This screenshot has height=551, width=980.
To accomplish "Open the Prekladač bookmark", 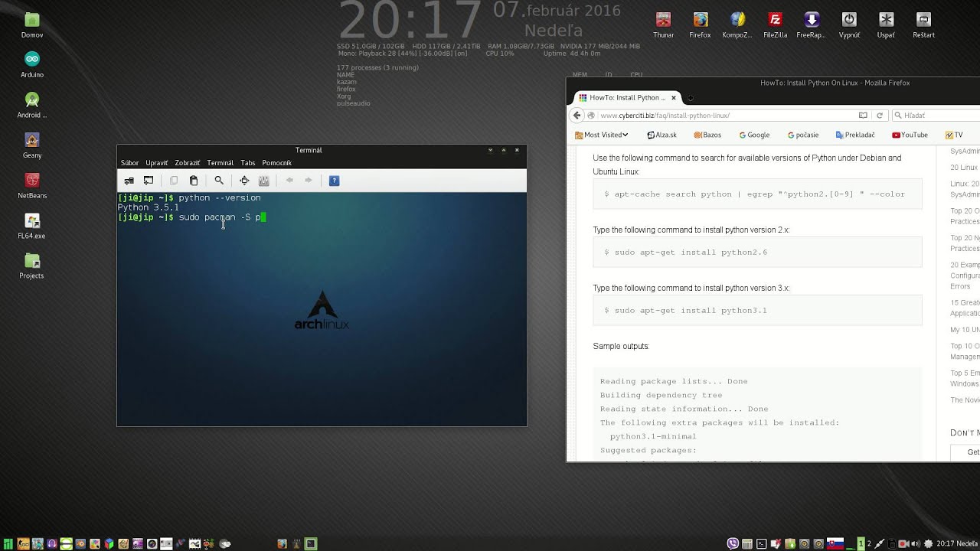I will pos(855,135).
